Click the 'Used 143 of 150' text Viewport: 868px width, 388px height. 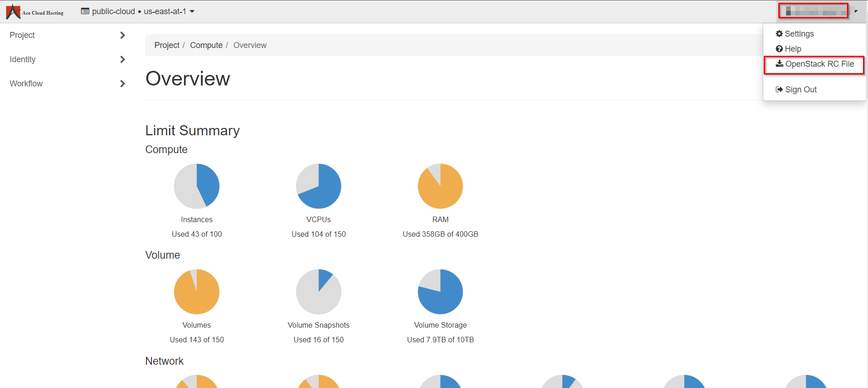click(197, 340)
